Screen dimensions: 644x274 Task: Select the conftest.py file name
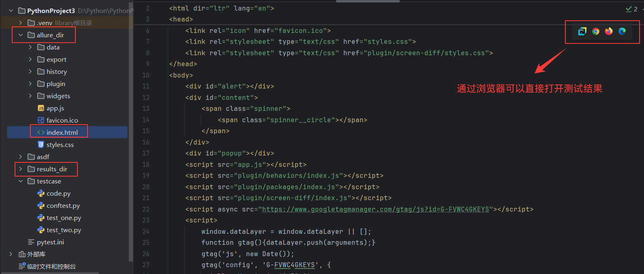tap(63, 205)
